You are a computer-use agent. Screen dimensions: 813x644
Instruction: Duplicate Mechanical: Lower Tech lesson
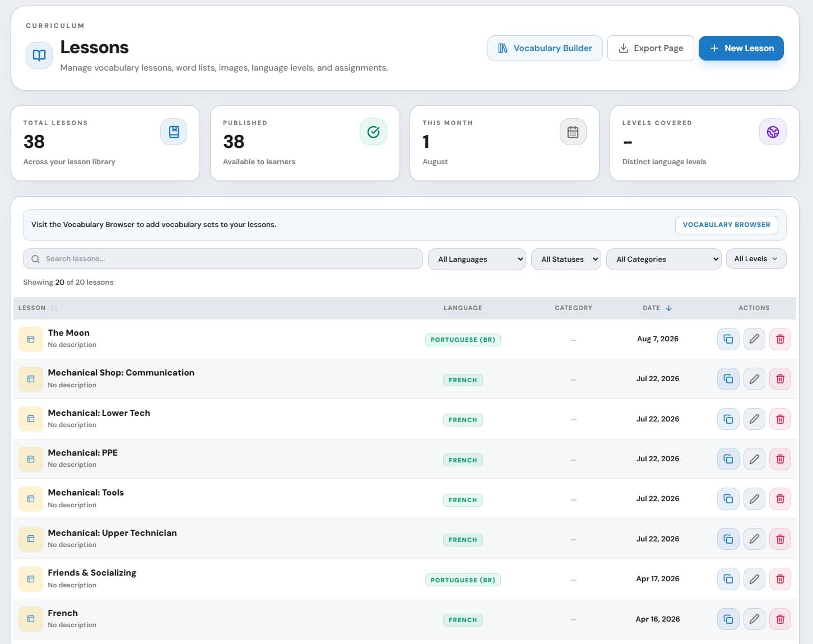pyautogui.click(x=728, y=419)
